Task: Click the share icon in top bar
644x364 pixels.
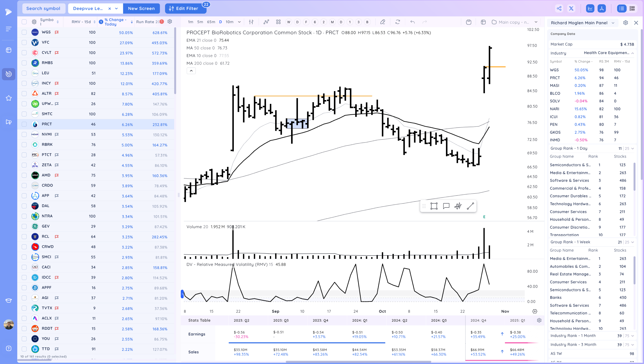Action: [559, 9]
